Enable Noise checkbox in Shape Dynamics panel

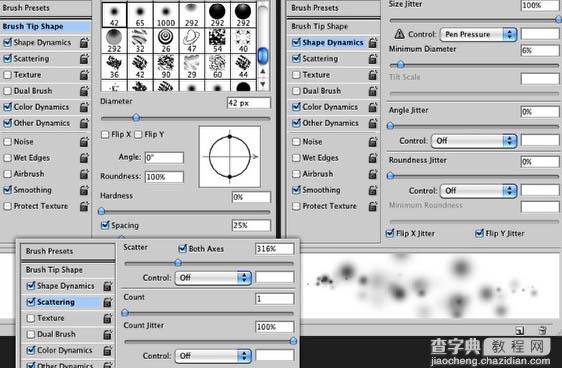tap(296, 142)
